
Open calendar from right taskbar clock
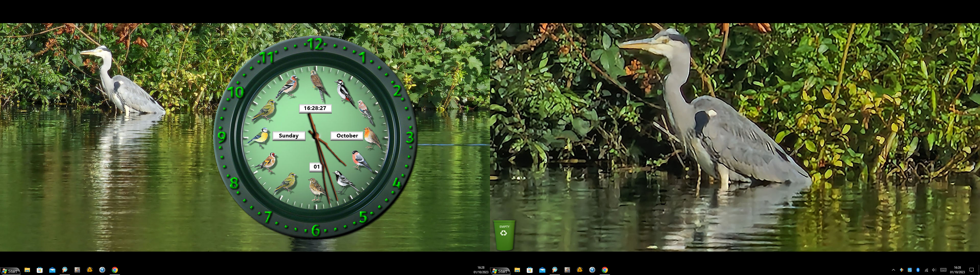pyautogui.click(x=957, y=270)
